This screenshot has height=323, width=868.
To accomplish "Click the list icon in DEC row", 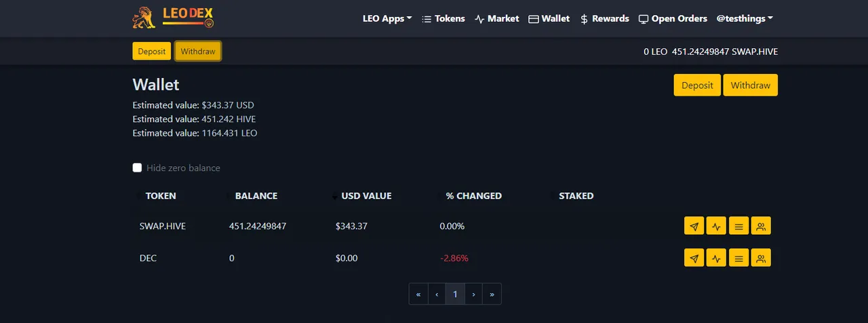I will coord(738,258).
